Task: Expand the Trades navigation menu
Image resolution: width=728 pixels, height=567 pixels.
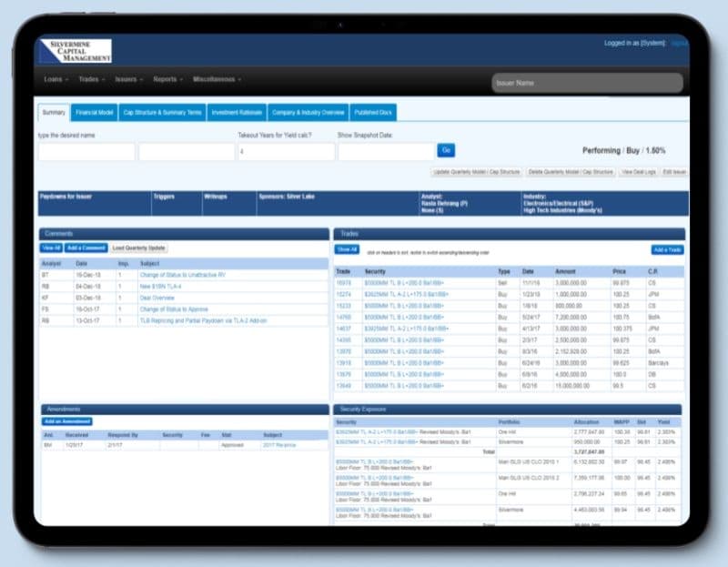Action: (91, 79)
